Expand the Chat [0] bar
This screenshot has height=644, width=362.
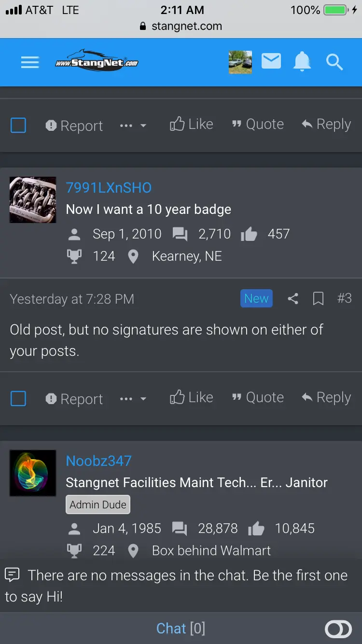(x=181, y=629)
